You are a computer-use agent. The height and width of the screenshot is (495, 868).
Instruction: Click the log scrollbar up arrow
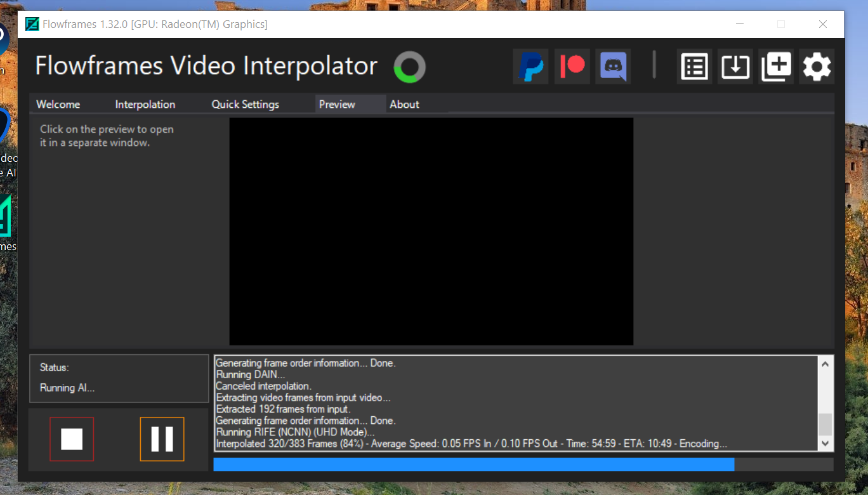coord(825,364)
